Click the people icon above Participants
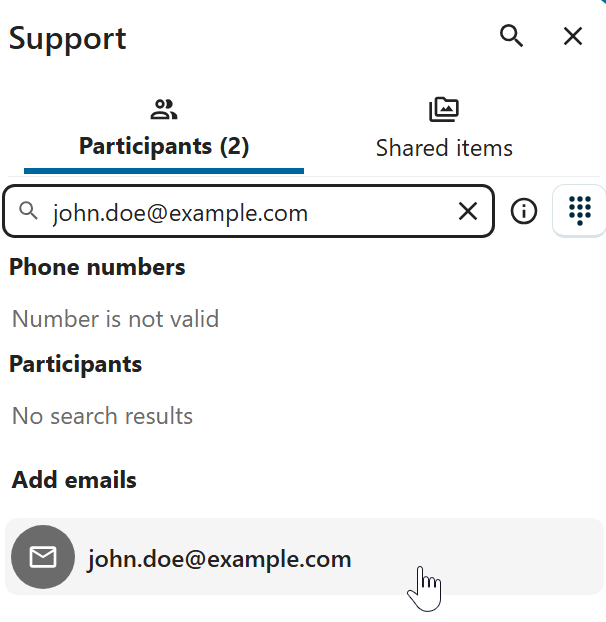This screenshot has height=622, width=606. click(x=163, y=109)
